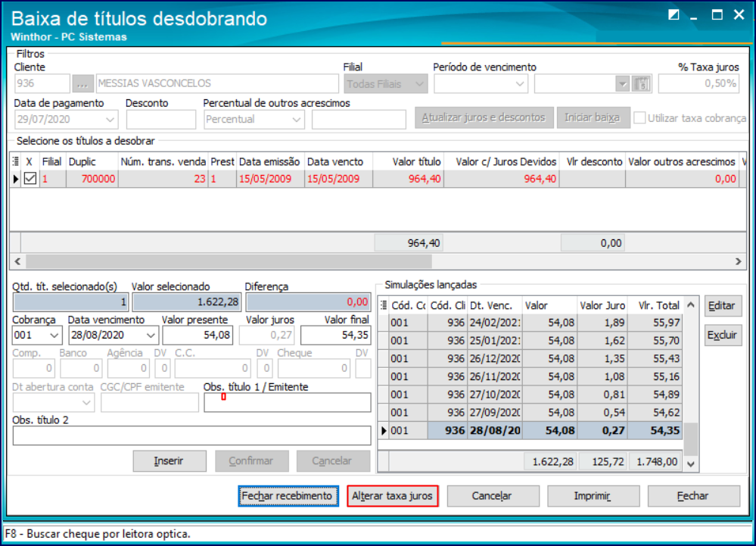Open the client search ellipsis button
The width and height of the screenshot is (756, 546).
[x=82, y=84]
